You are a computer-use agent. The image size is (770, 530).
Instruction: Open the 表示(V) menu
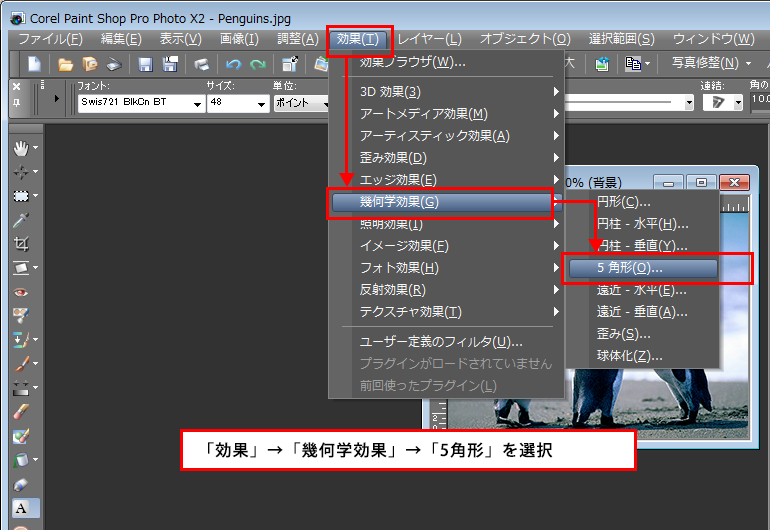[x=181, y=39]
